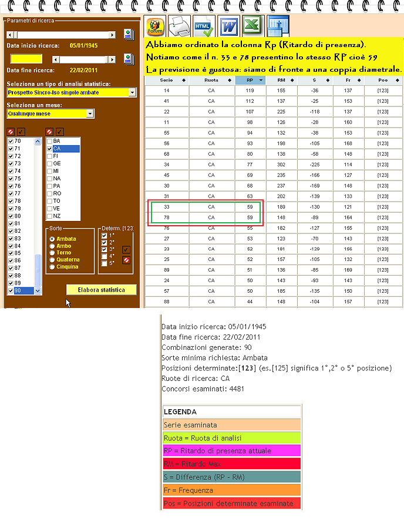Click the Elabora statistica button

click(102, 290)
